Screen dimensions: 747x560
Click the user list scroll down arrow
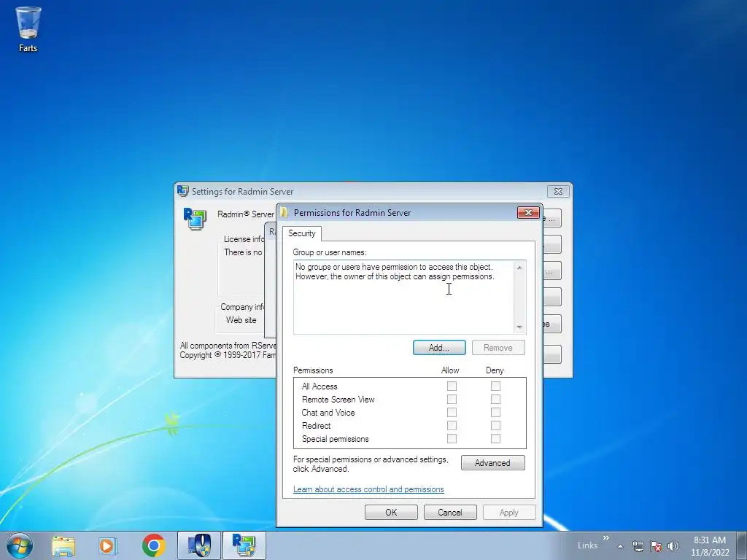519,327
